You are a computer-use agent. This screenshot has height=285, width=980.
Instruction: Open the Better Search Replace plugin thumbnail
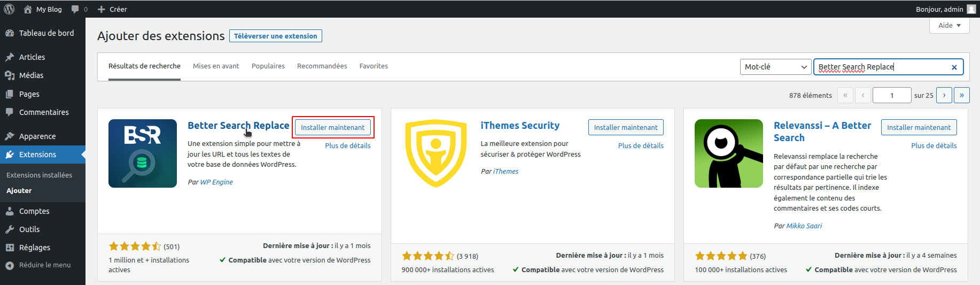pyautogui.click(x=142, y=153)
